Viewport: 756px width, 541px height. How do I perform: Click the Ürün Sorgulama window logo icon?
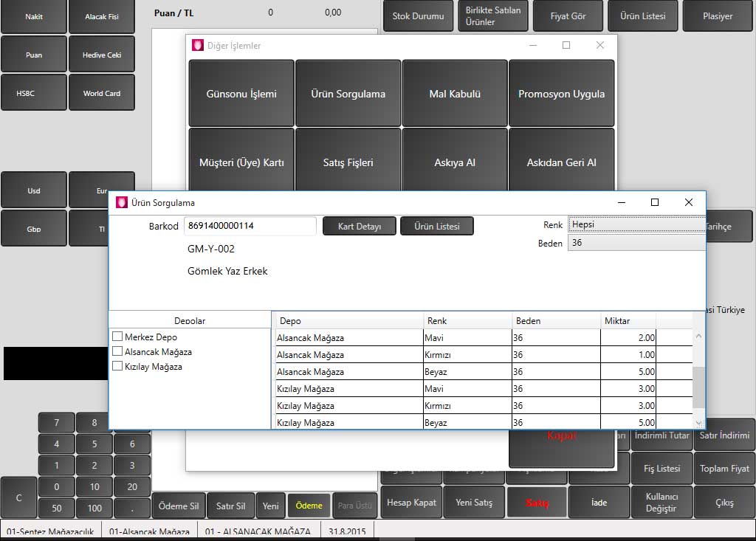[x=122, y=202]
